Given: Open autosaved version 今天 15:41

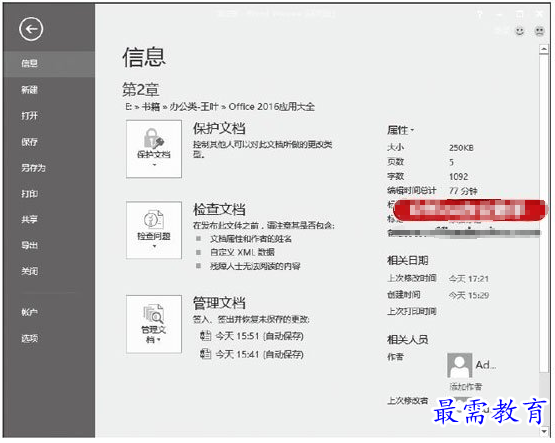Looking at the screenshot, I should tap(259, 354).
